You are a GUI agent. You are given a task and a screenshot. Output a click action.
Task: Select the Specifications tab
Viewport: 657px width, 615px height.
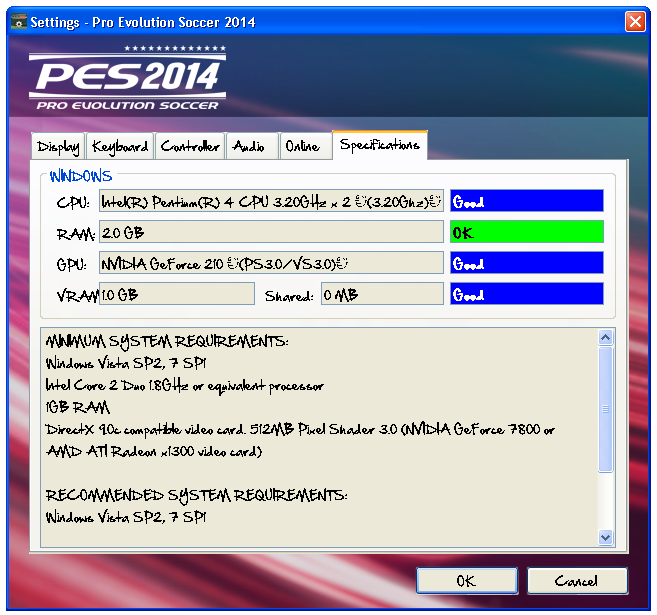coord(380,145)
